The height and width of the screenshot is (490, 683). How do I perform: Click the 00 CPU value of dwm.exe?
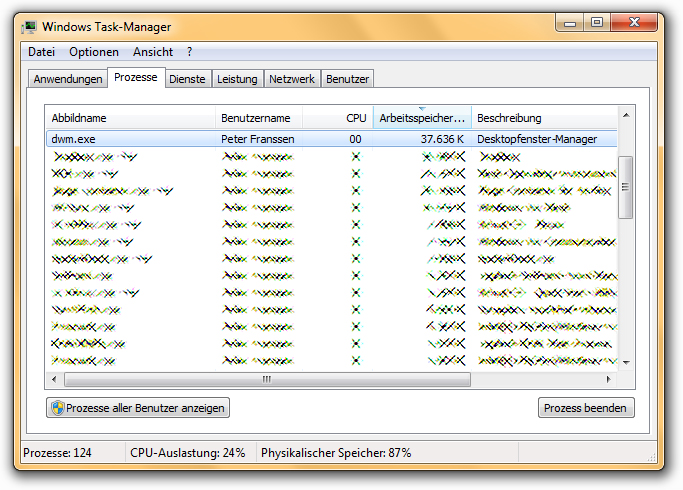point(355,139)
